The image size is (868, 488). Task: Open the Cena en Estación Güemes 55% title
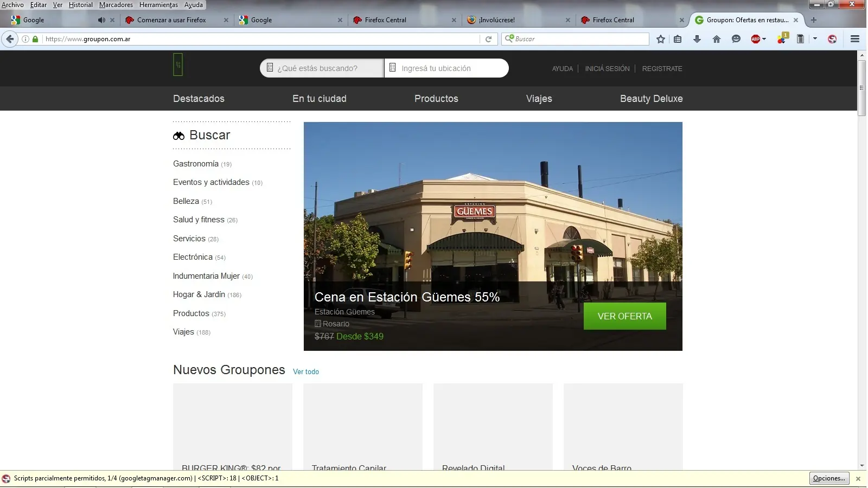[407, 297]
